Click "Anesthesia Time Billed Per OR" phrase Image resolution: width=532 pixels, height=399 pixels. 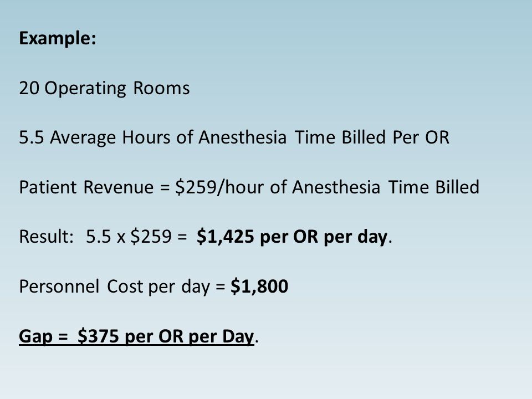coord(324,137)
